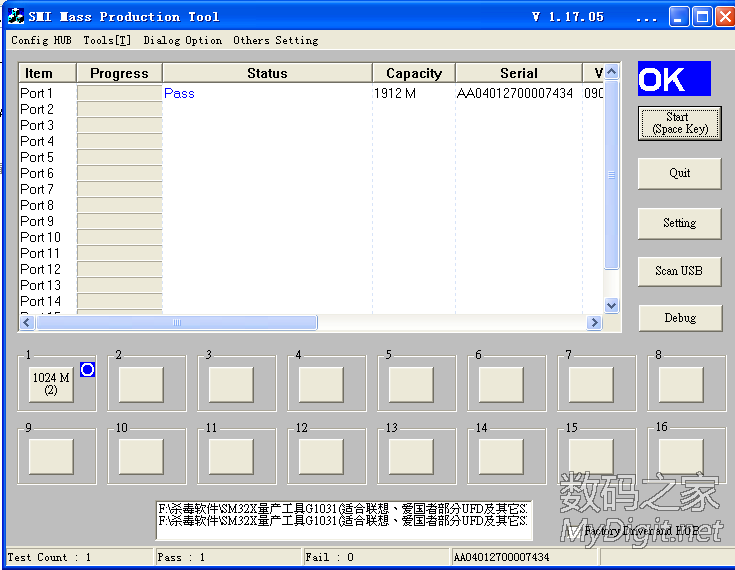Click the empty device button in slot 13

411,457
